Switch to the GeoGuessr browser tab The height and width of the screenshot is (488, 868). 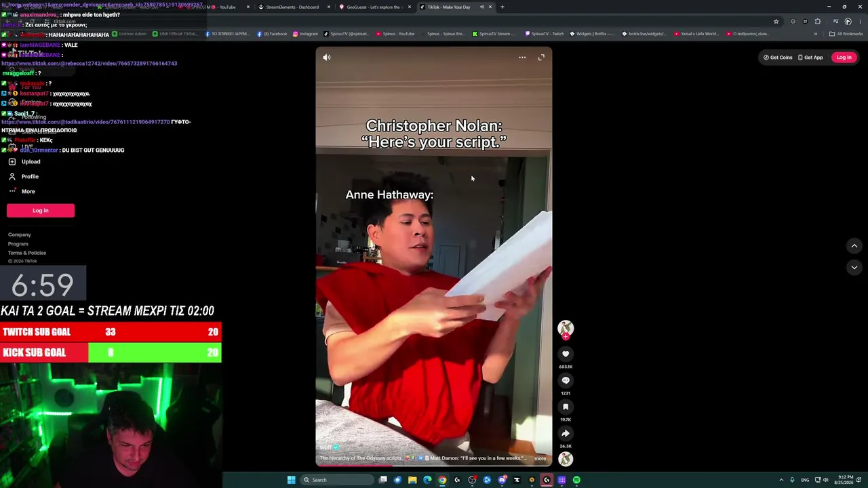pos(374,7)
